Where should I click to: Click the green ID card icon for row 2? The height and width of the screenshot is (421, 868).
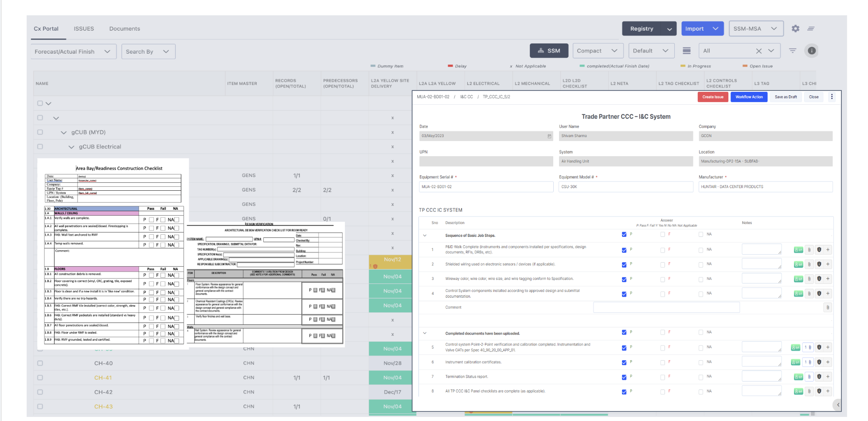[x=798, y=264]
